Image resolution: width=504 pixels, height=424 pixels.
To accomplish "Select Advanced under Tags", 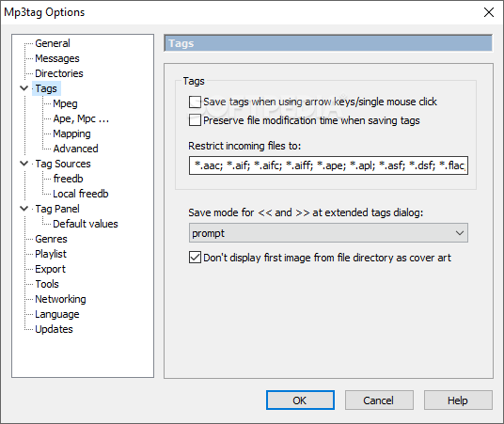I will [75, 149].
